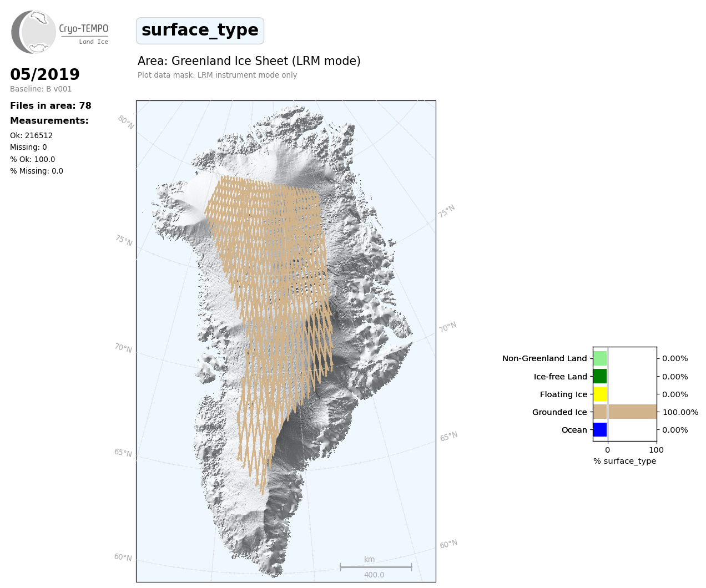Click the 400.0 km scale bar
The height and width of the screenshot is (588, 706).
[x=376, y=567]
